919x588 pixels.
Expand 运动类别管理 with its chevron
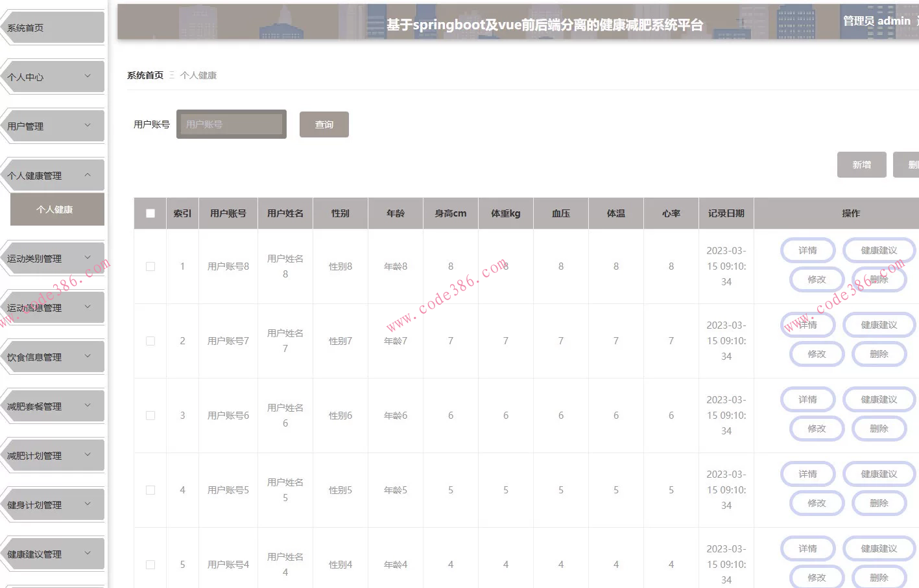tap(88, 257)
